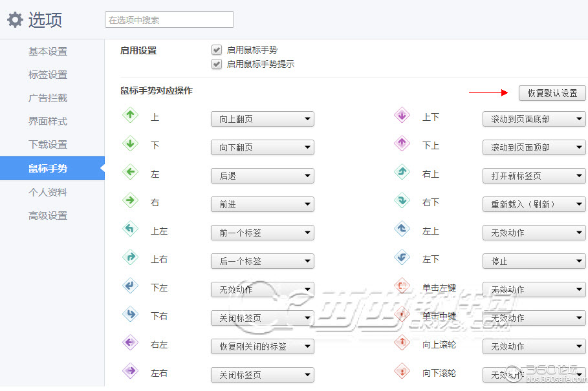Click the 下左 gesture icon
Image resolution: width=588 pixels, height=391 pixels.
tap(131, 286)
